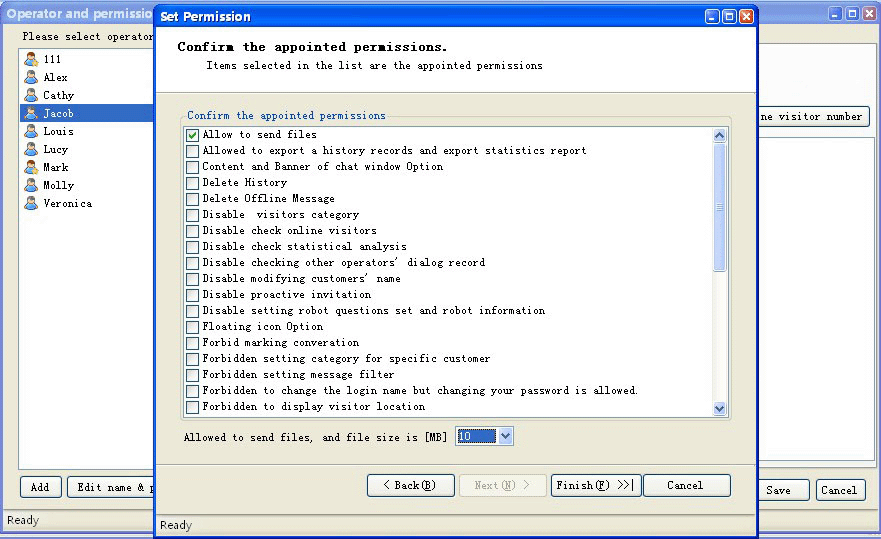
Task: Pick the Molly operator icon
Action: (31, 185)
